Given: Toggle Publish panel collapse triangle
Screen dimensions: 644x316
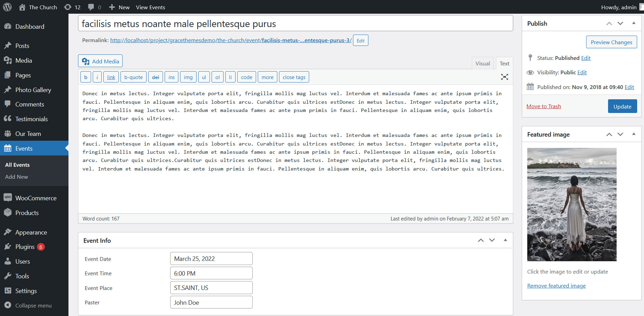Looking at the screenshot, I should pos(634,23).
